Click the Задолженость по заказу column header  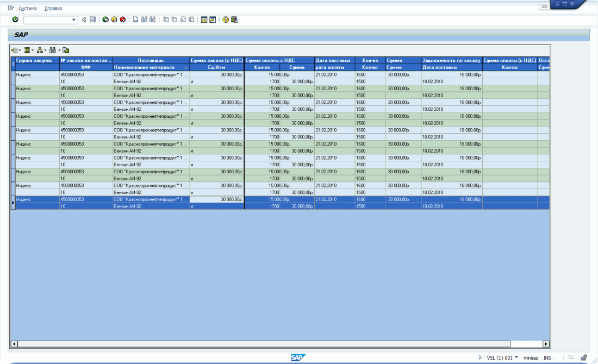click(452, 60)
